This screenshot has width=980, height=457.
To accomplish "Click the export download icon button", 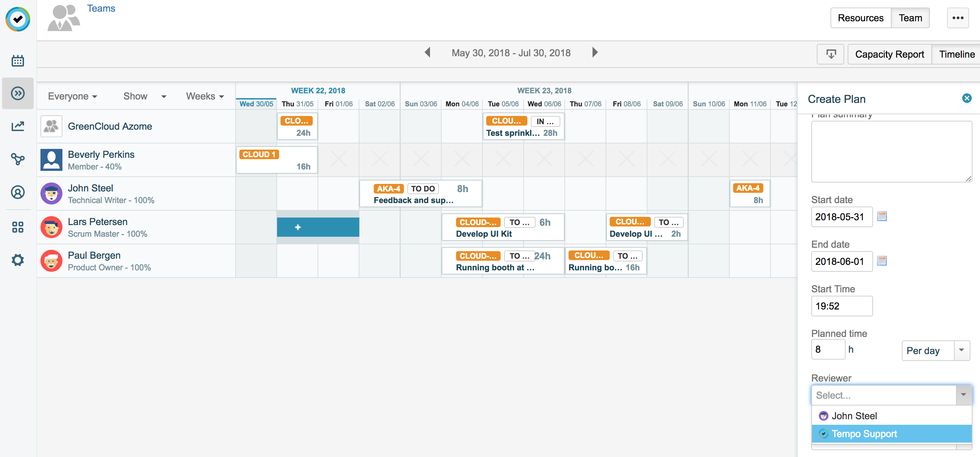I will (x=830, y=54).
